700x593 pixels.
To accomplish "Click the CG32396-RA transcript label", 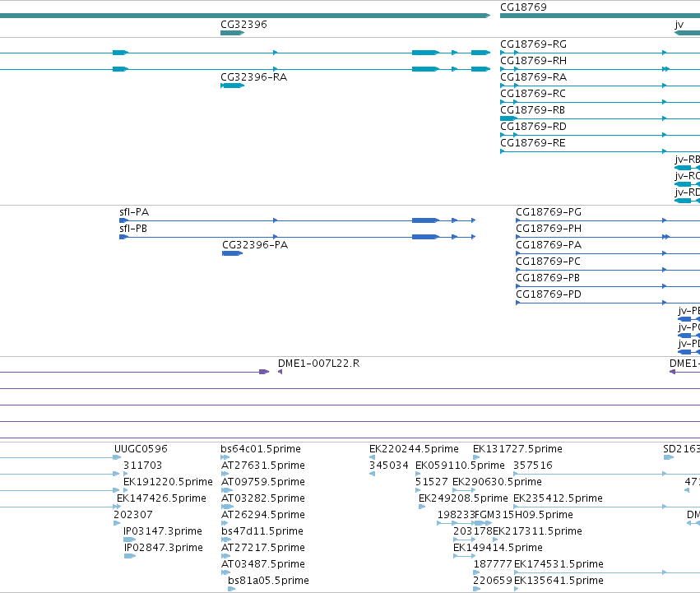I will pos(254,77).
